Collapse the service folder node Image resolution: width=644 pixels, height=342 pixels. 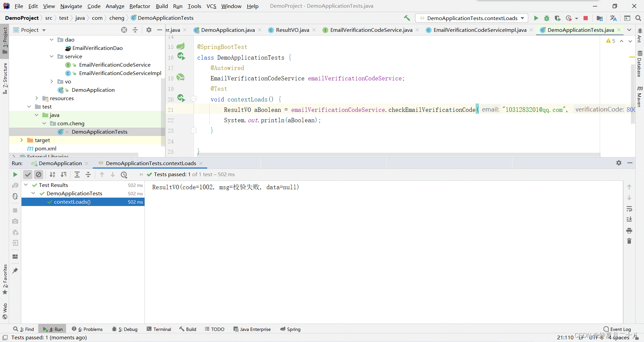click(x=52, y=56)
